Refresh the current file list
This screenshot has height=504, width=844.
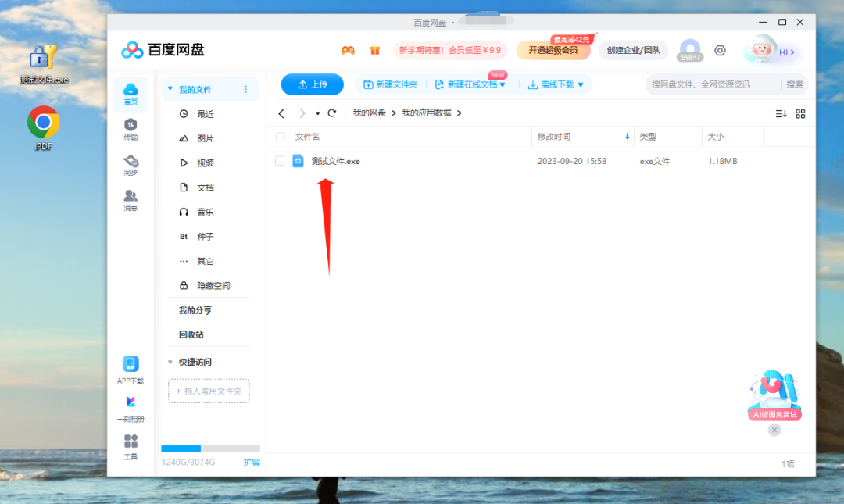(332, 113)
